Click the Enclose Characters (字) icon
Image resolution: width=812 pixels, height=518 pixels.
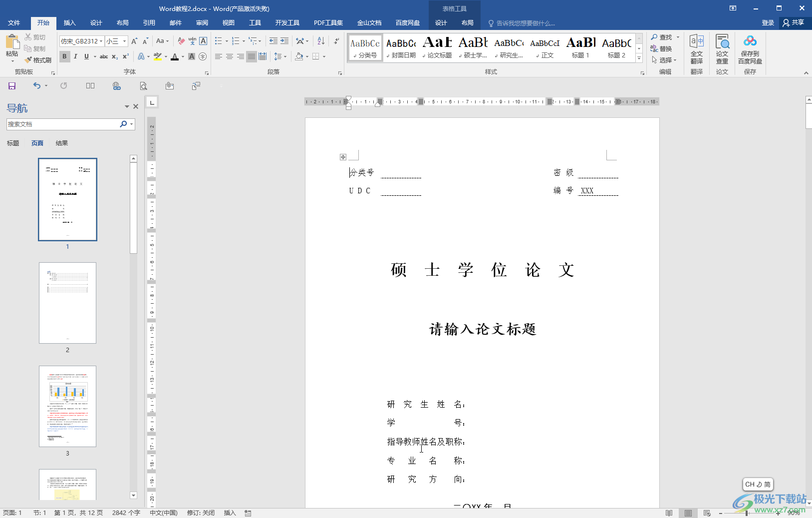click(x=203, y=56)
